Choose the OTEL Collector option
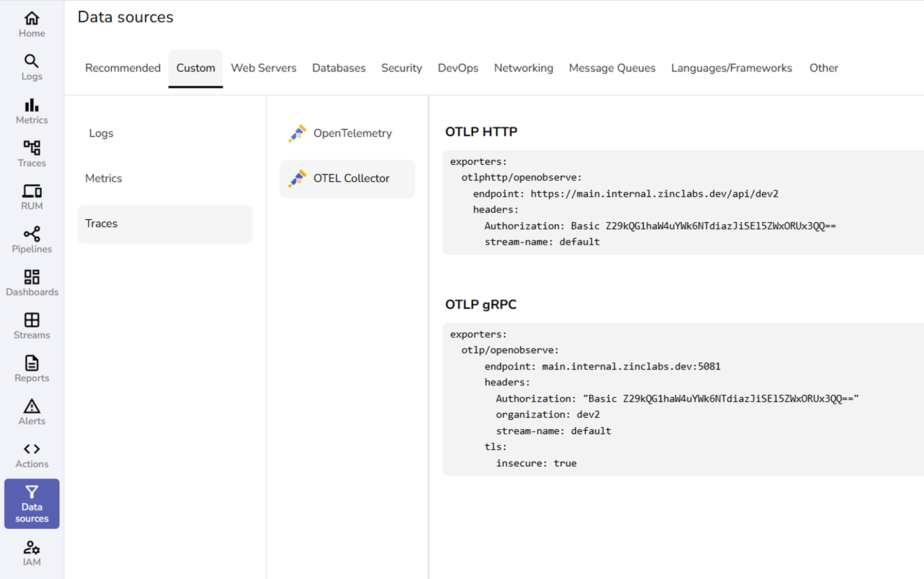This screenshot has width=924, height=579. pos(346,178)
